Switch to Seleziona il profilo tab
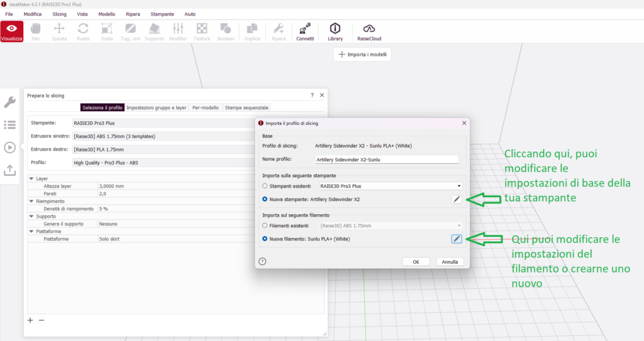Viewport: 644px width, 341px height. point(103,107)
